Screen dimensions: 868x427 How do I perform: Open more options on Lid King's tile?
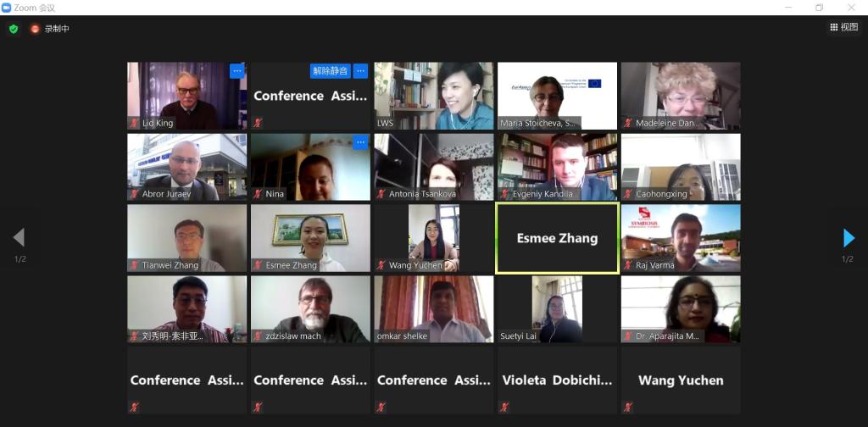[237, 71]
